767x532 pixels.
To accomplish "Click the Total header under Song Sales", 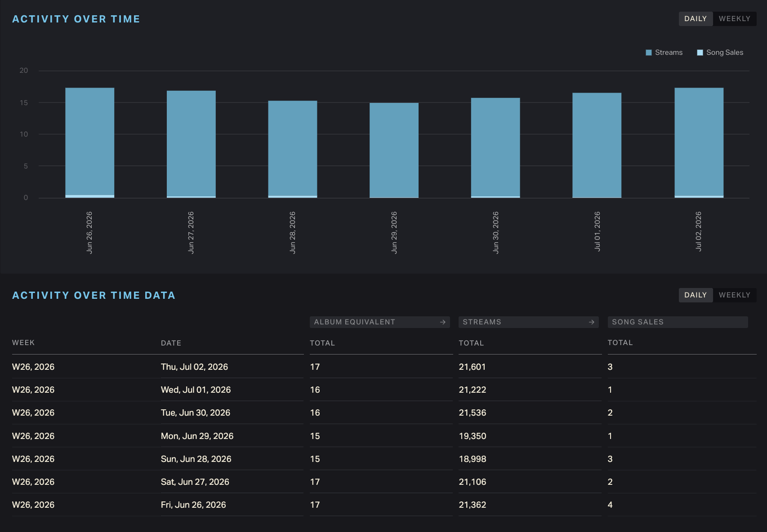I will tap(620, 343).
